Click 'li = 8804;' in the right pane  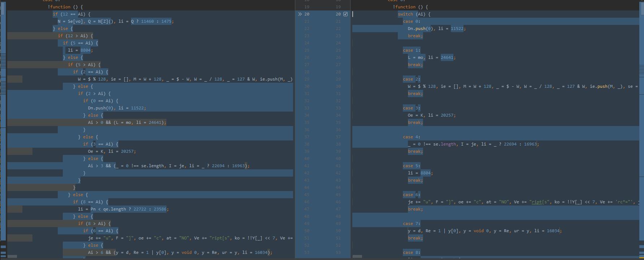click(x=421, y=173)
